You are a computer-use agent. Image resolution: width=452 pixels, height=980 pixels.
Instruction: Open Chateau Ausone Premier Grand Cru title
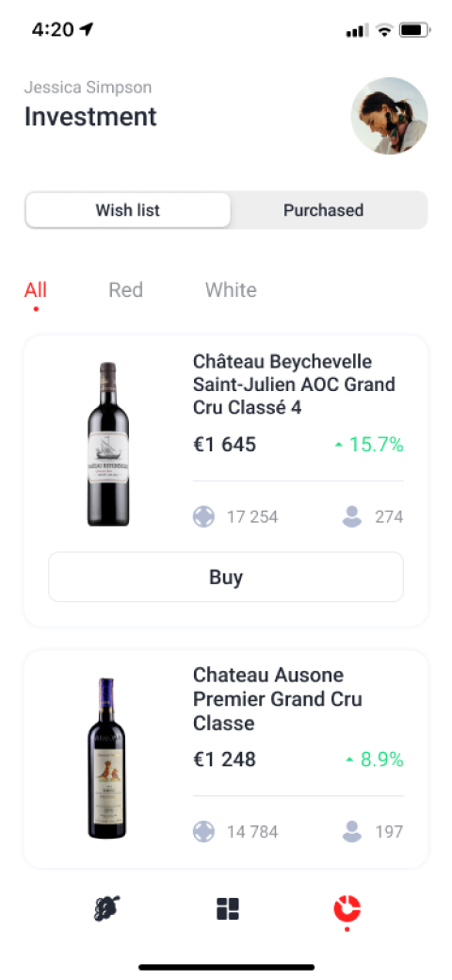(x=278, y=699)
